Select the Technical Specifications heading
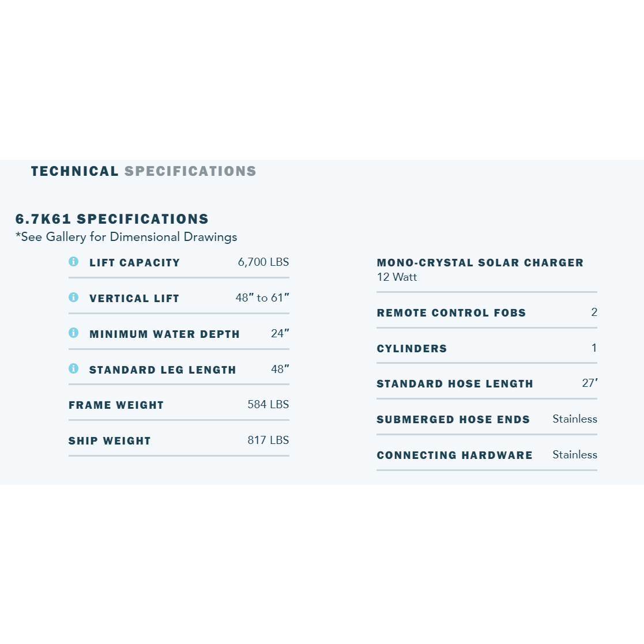The height and width of the screenshot is (644, 644). tap(144, 171)
